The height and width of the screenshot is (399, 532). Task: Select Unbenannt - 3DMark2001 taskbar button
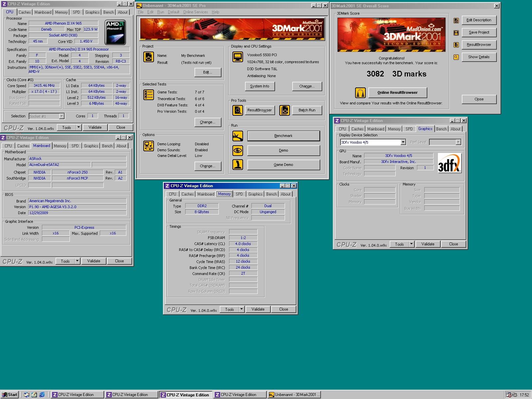[x=295, y=395]
